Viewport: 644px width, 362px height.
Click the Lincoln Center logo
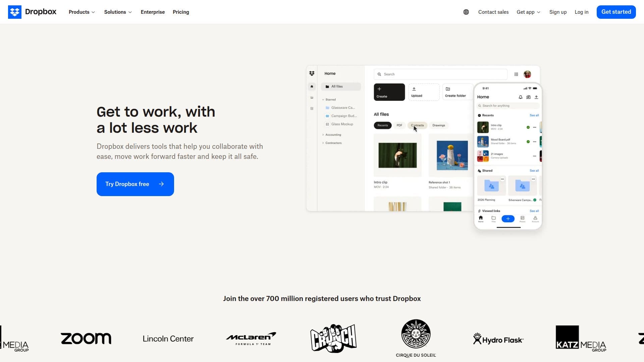coord(168,339)
